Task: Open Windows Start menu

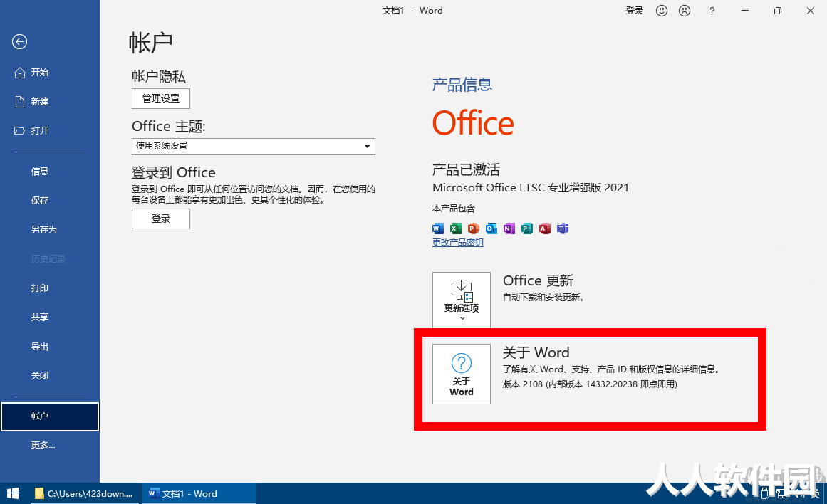Action: [13, 493]
